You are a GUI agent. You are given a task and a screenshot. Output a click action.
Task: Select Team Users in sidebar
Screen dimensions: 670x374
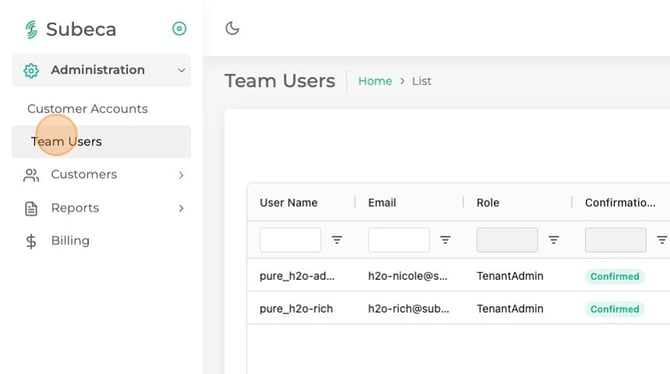click(101, 141)
